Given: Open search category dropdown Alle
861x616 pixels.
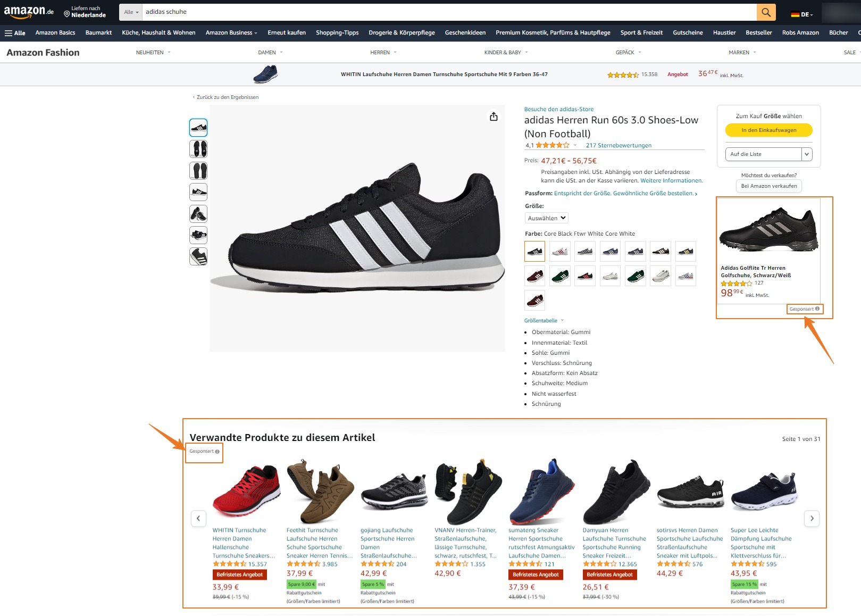Looking at the screenshot, I should (131, 12).
